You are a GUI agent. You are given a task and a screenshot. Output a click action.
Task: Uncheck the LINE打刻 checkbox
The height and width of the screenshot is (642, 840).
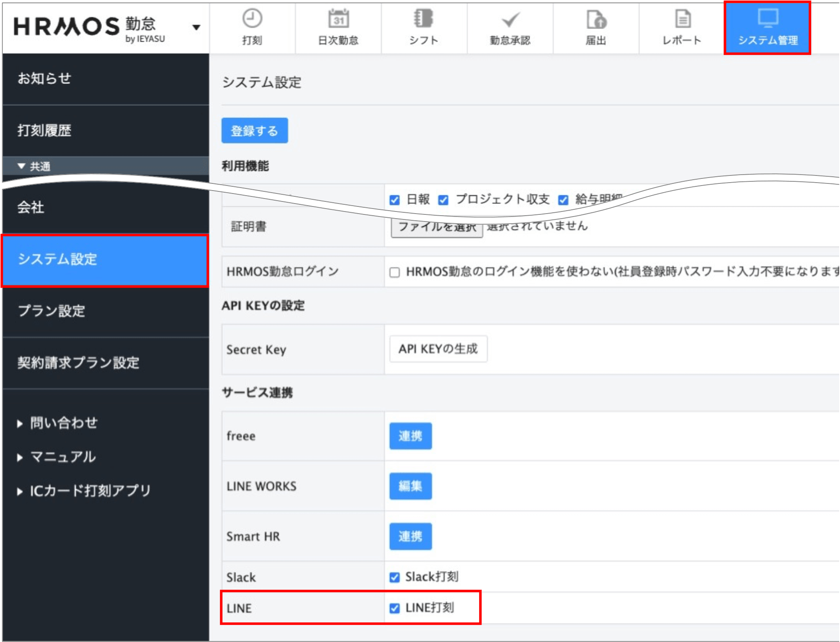[x=394, y=608]
